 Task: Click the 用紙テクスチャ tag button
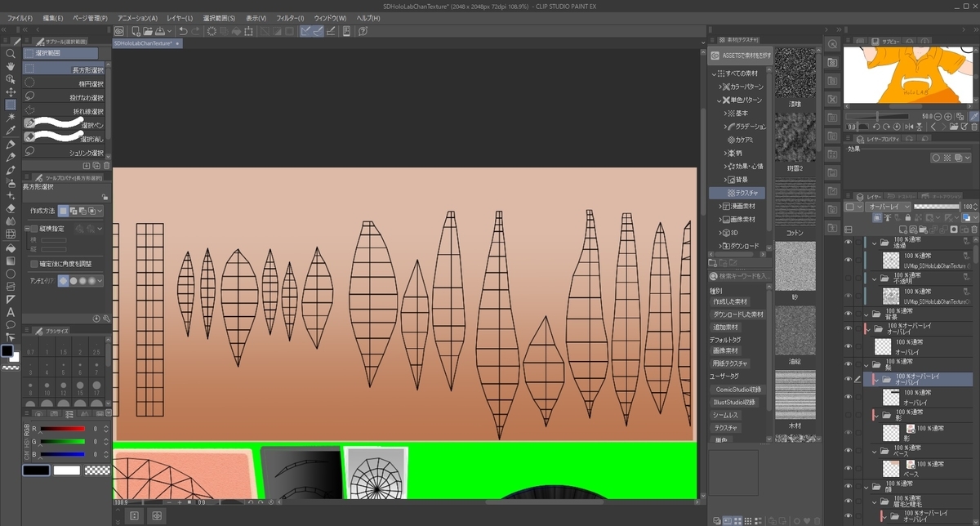[x=729, y=363]
